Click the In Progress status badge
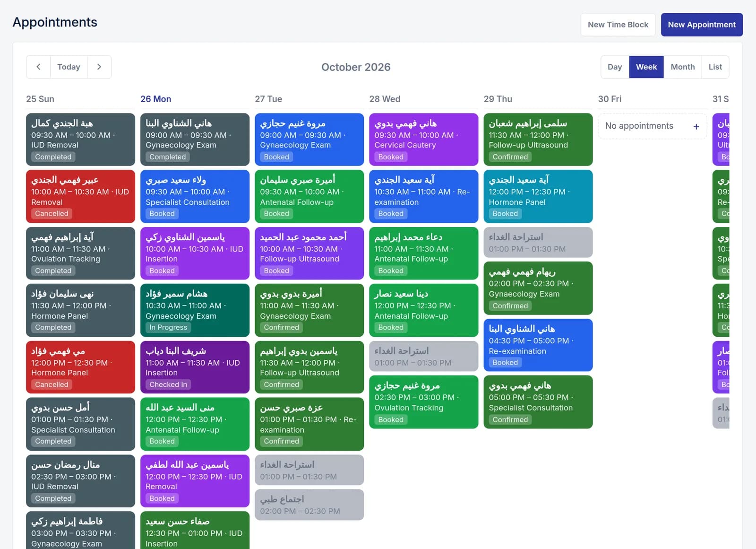Image resolution: width=756 pixels, height=549 pixels. [168, 327]
